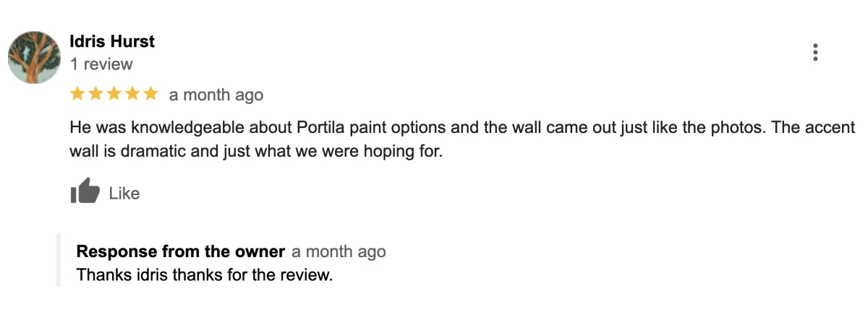Click the review's 'a month ago' timestamp
The height and width of the screenshot is (320, 868).
(x=216, y=95)
